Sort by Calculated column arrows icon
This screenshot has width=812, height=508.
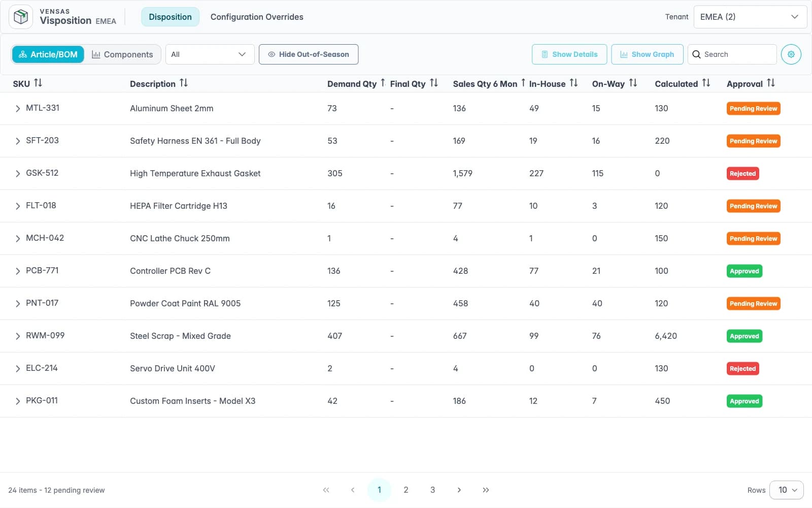tap(706, 83)
